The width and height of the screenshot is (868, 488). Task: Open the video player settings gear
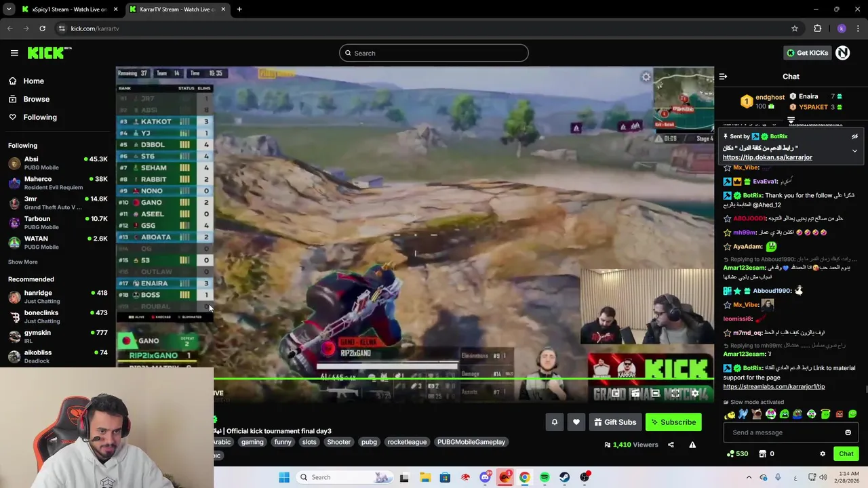point(695,393)
